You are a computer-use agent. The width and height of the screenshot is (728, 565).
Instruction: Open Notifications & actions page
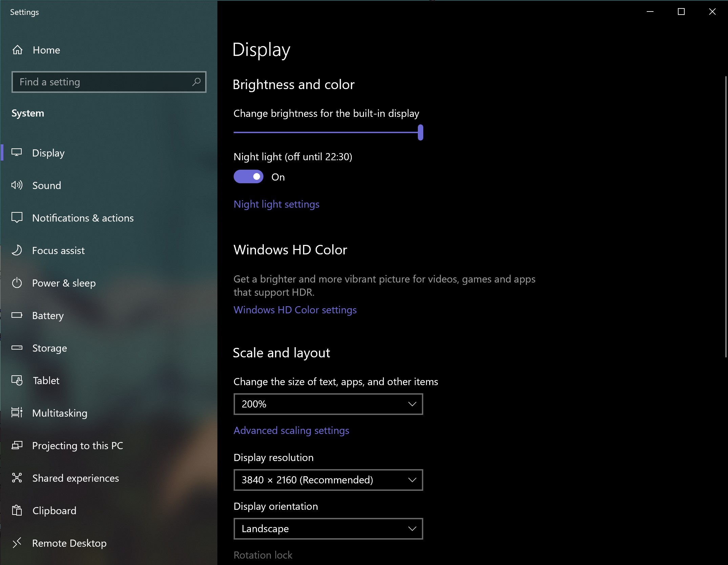click(x=83, y=218)
